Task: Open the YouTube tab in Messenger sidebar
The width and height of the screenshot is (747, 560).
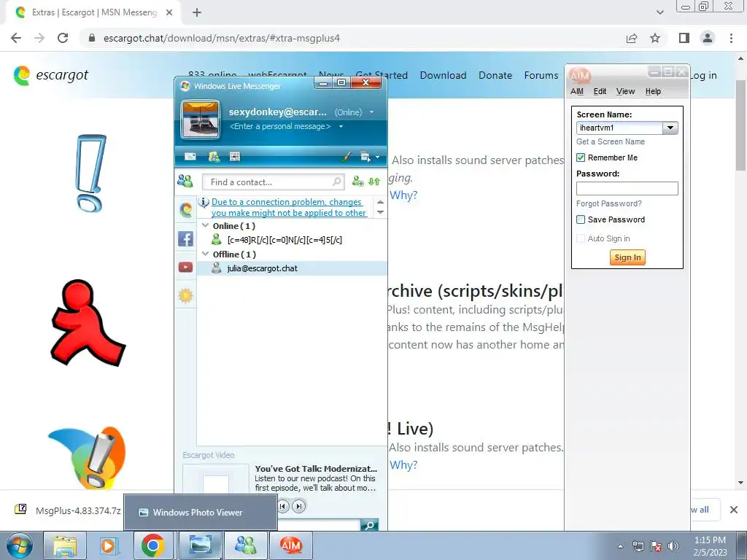Action: (x=186, y=267)
